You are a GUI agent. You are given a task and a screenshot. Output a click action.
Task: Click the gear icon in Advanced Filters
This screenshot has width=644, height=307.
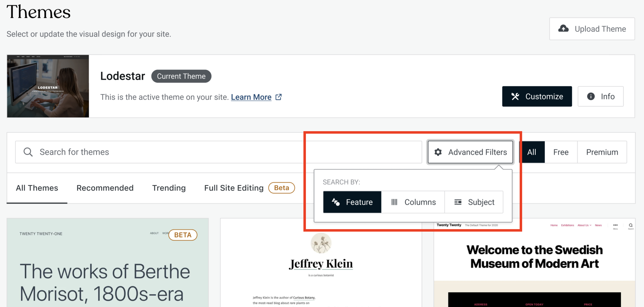coord(438,152)
